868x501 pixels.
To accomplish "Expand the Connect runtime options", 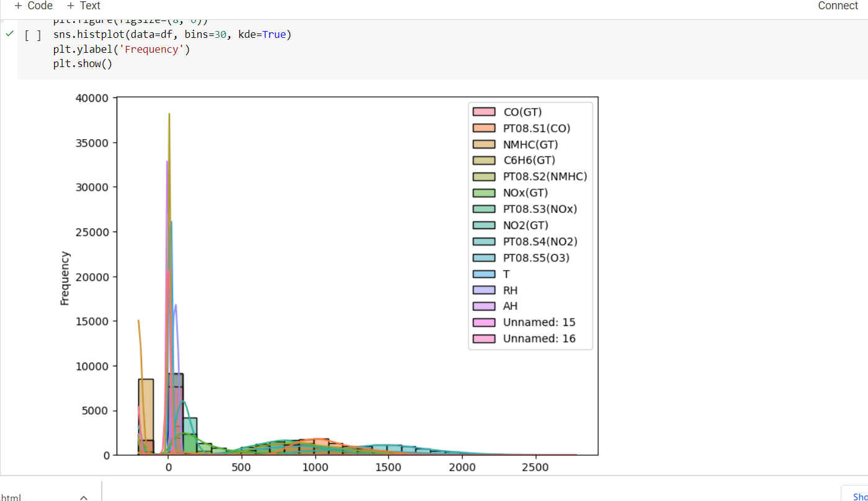I will point(838,6).
